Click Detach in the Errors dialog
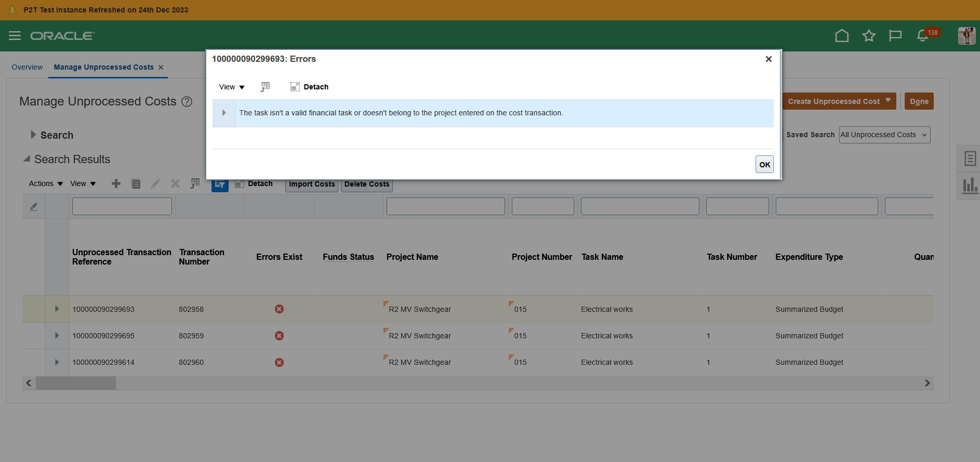 pyautogui.click(x=309, y=87)
